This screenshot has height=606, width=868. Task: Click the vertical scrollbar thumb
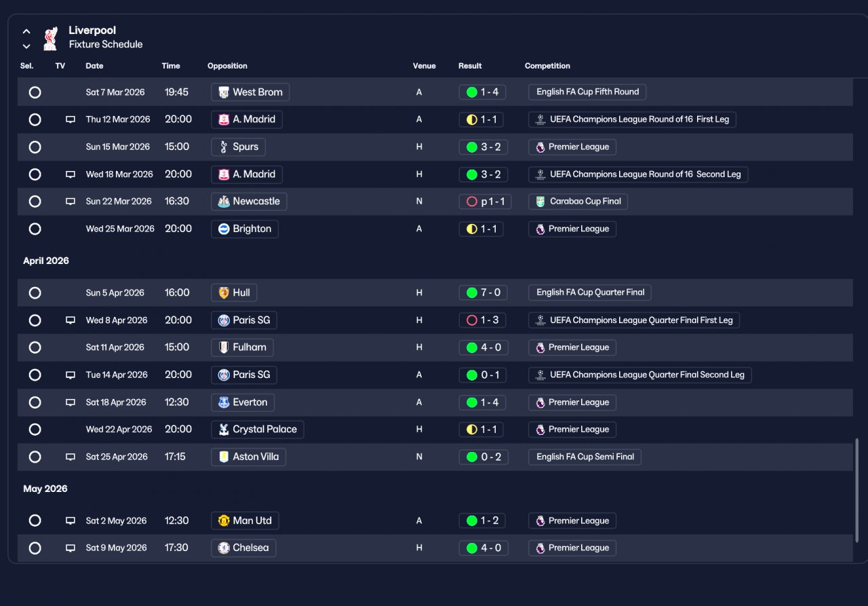(857, 488)
